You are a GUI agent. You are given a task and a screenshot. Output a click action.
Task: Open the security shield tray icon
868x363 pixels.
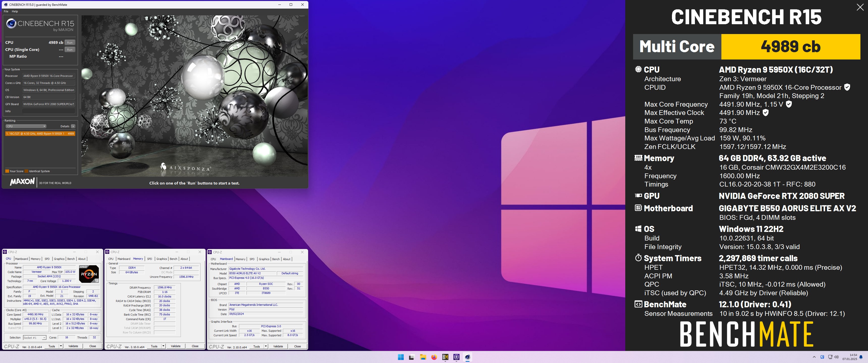[822, 357]
